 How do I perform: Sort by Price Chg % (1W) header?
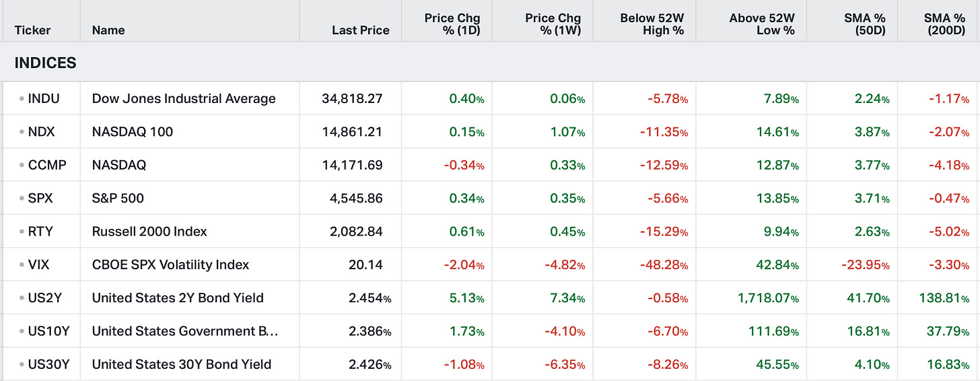(553, 24)
